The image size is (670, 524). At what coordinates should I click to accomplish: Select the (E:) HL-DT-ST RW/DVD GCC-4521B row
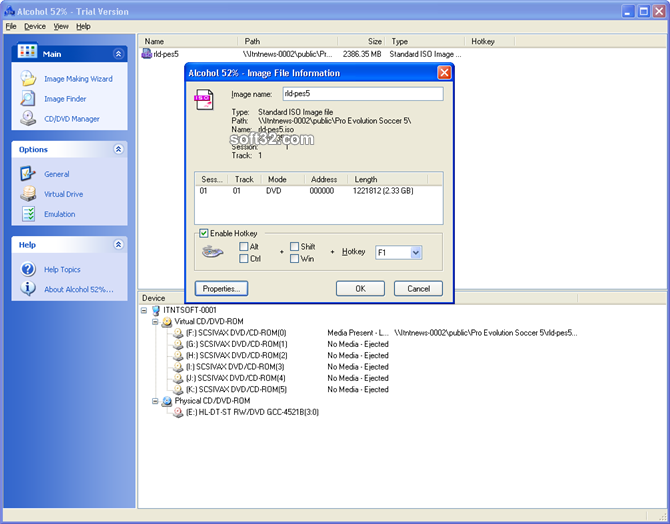coord(253,412)
